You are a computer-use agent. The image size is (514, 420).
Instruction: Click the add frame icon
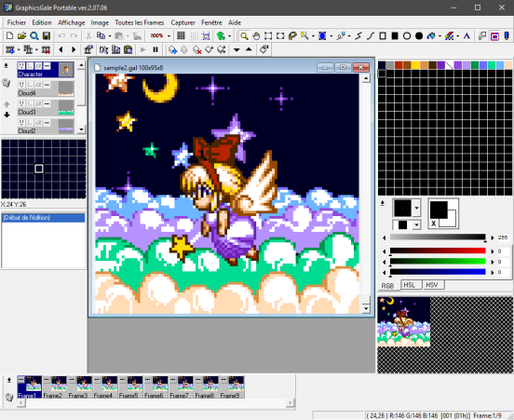[x=10, y=50]
